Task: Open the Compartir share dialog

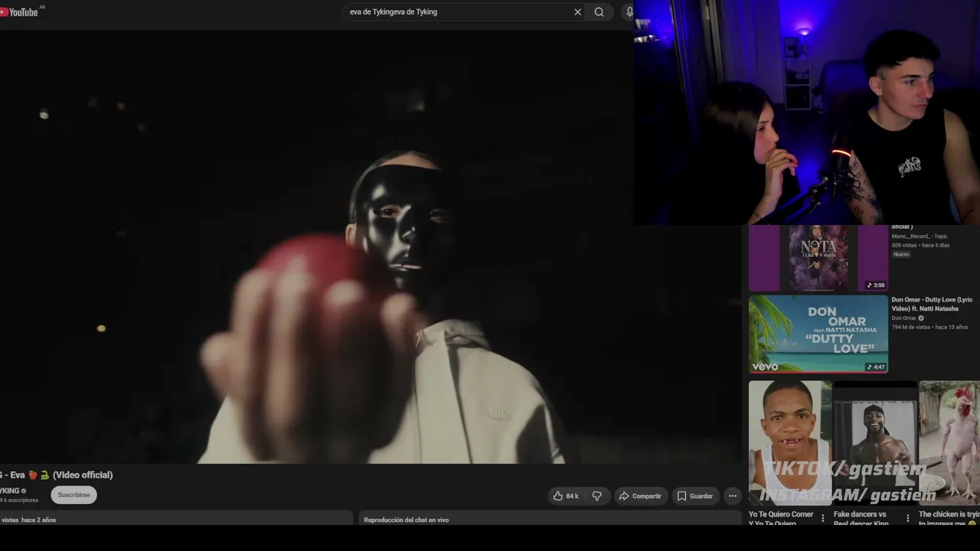Action: (x=640, y=496)
